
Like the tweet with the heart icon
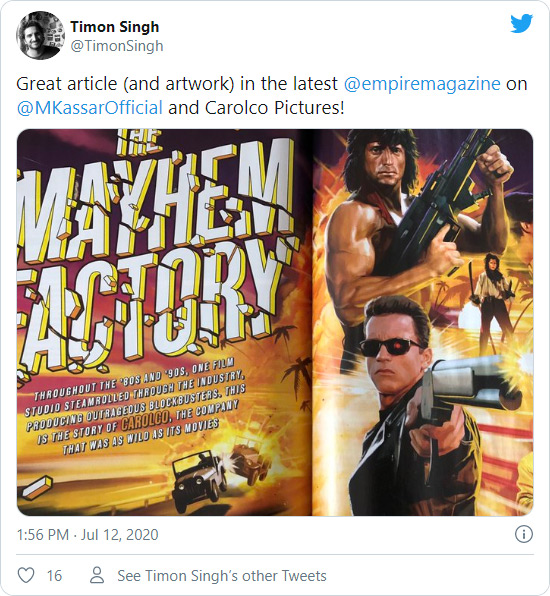[x=26, y=575]
